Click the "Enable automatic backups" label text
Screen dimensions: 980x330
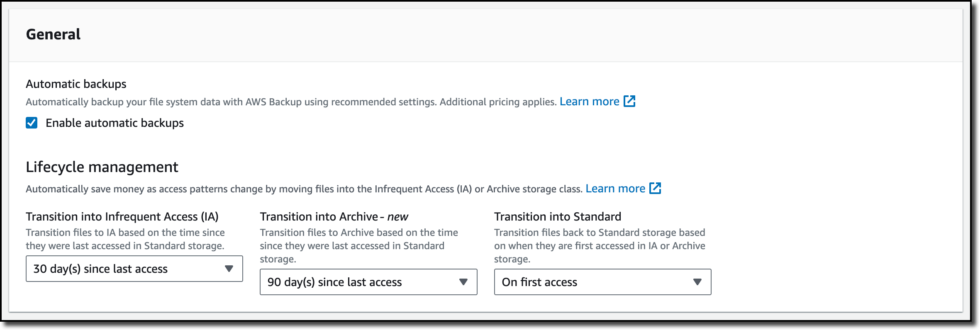(x=115, y=123)
